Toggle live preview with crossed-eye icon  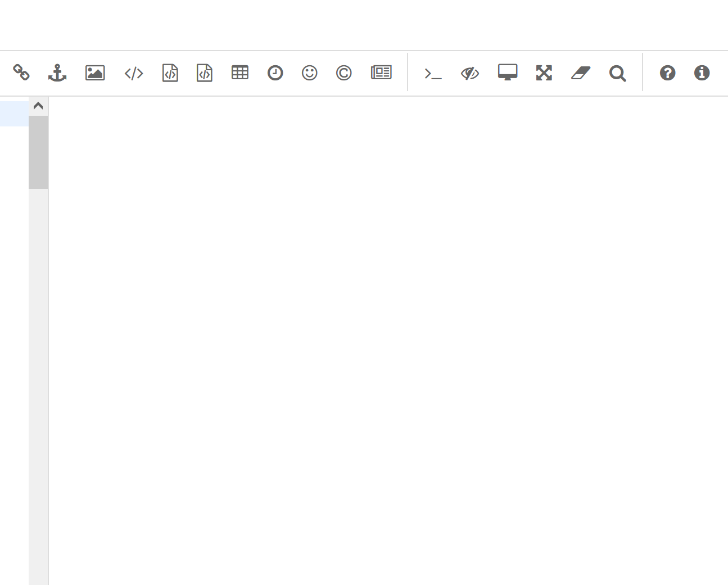click(x=469, y=73)
